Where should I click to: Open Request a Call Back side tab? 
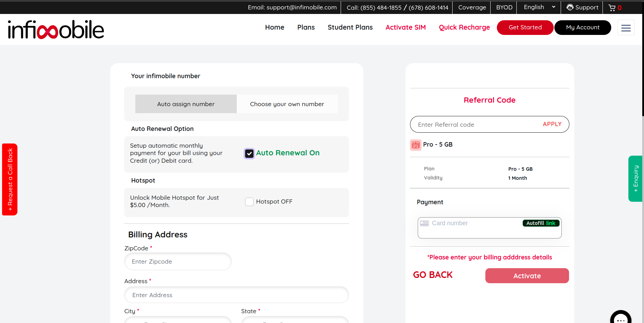(10, 179)
